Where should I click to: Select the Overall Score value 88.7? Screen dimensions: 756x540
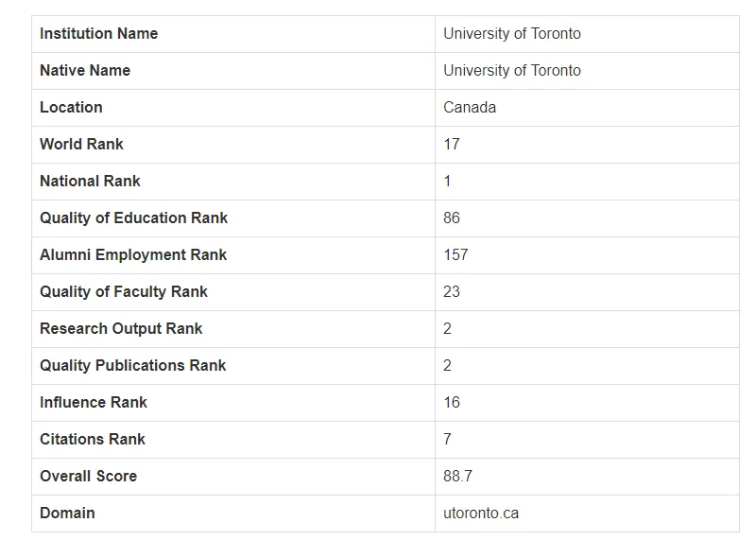pyautogui.click(x=458, y=477)
